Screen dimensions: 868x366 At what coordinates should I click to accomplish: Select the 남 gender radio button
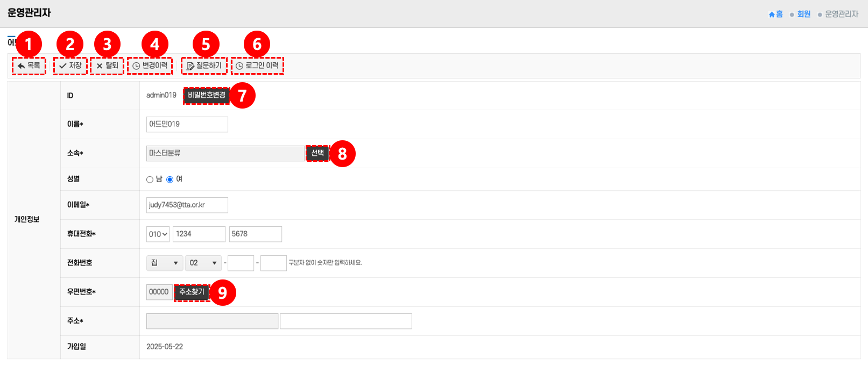[150, 180]
